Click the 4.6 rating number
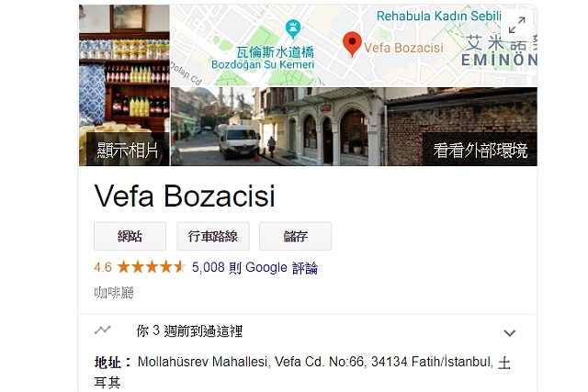This screenshot has width=588, height=392. point(103,267)
